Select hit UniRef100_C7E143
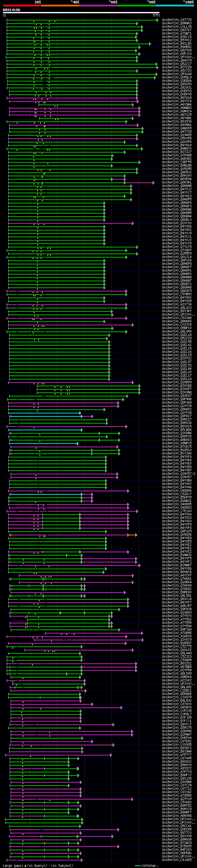This screenshot has height=868, width=197. [x=177, y=511]
